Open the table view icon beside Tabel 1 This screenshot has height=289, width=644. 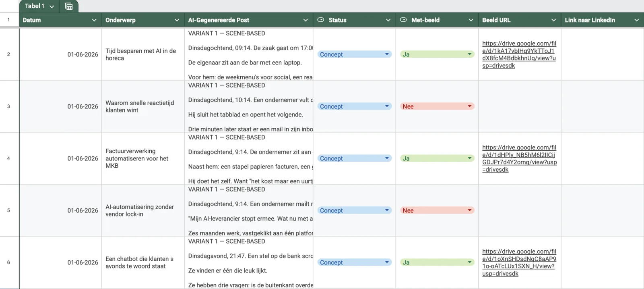[x=69, y=6]
